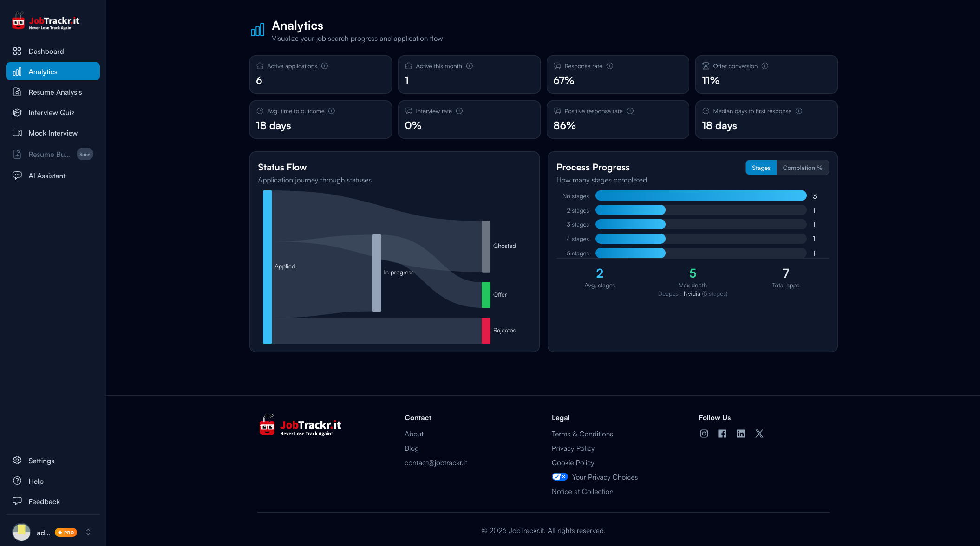
Task: Select the Stages view in Process Progress
Action: 761,167
